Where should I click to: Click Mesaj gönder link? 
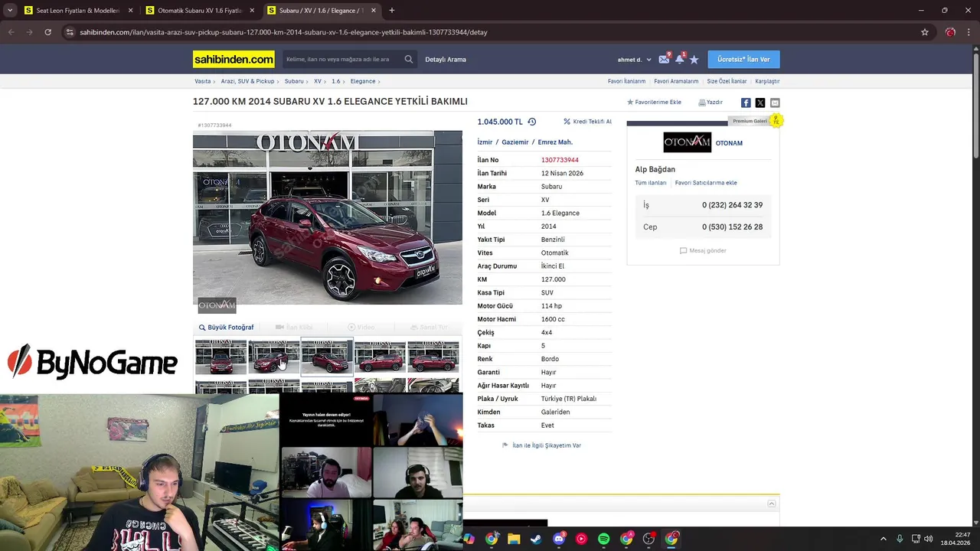(703, 250)
